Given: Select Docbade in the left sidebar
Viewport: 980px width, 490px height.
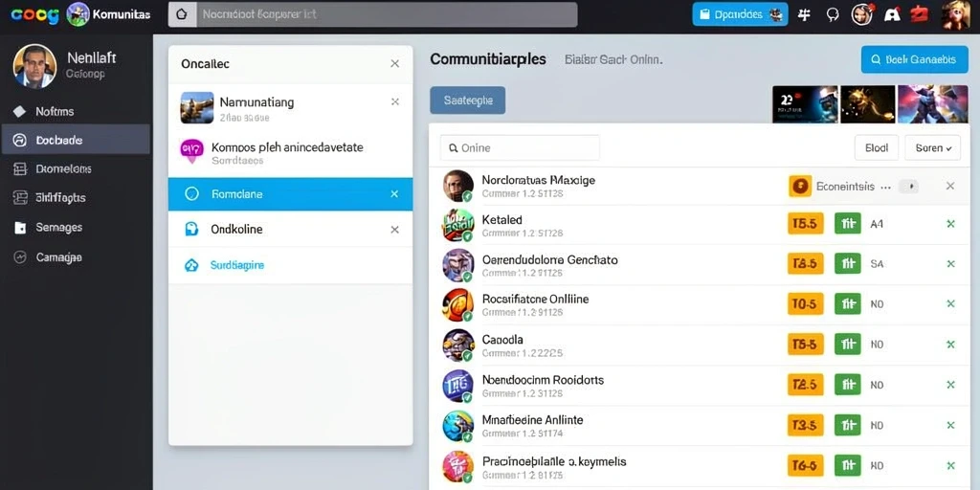Looking at the screenshot, I should click(x=76, y=140).
